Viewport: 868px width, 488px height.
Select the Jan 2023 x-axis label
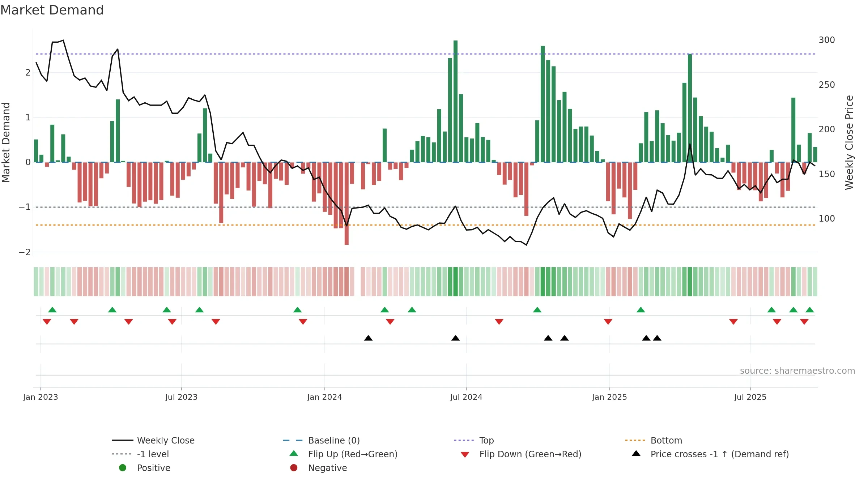pos(41,397)
